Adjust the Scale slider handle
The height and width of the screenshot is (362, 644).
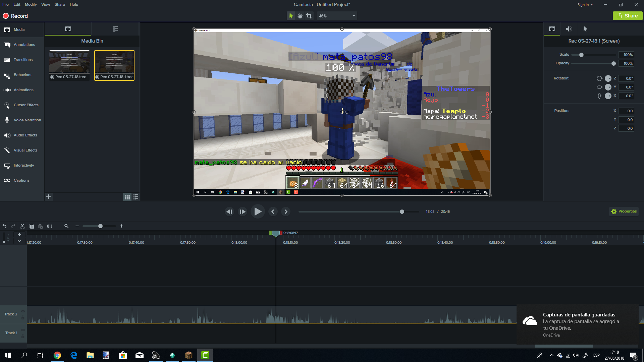581,55
